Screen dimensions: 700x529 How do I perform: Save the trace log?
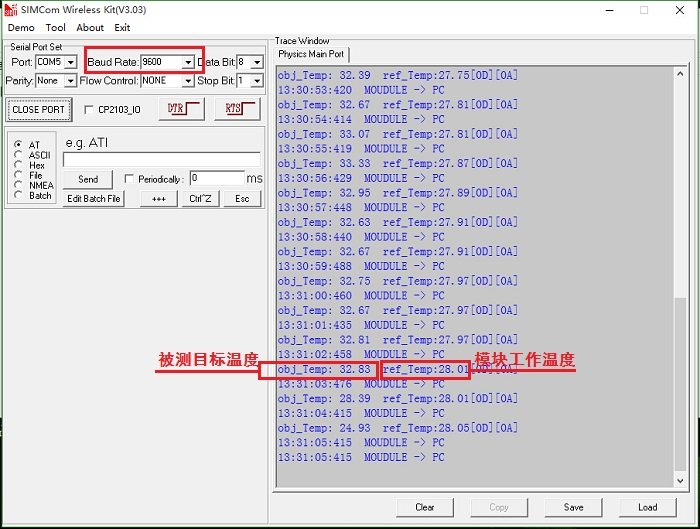click(x=573, y=508)
